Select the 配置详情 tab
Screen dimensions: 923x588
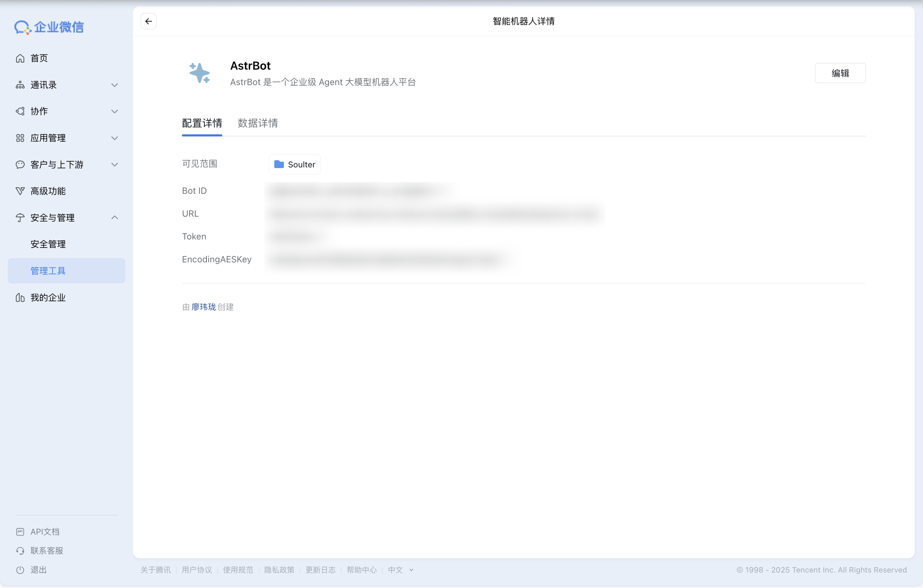(202, 123)
